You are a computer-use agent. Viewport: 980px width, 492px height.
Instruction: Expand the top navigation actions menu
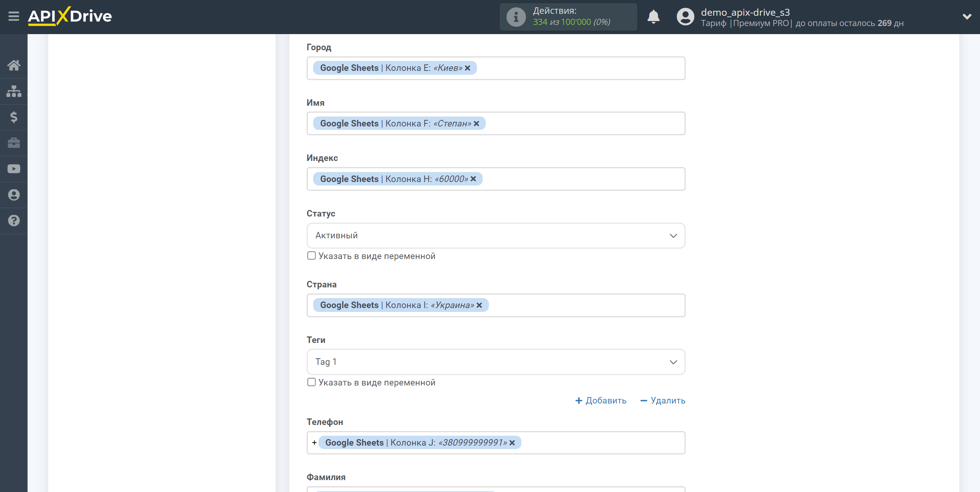tap(967, 16)
